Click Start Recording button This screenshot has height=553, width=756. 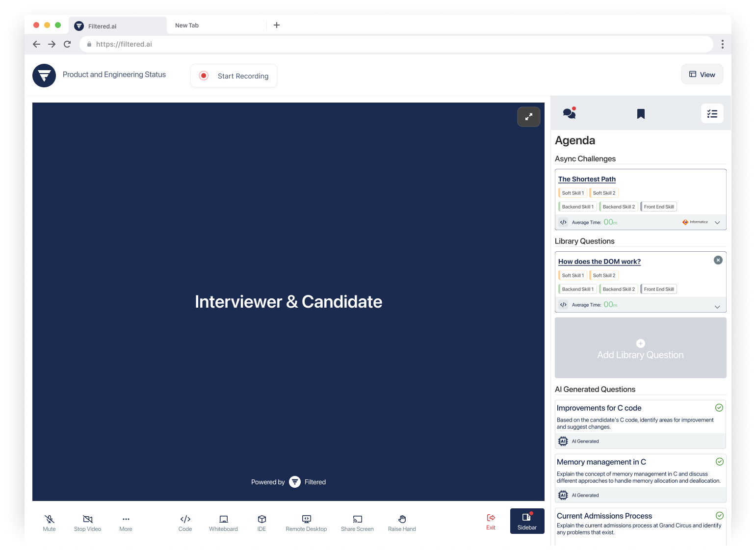pos(234,76)
